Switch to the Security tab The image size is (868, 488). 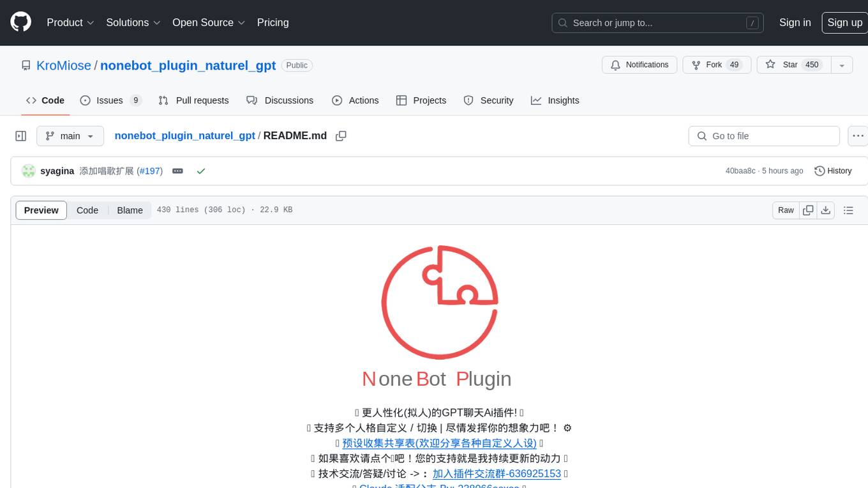pos(488,100)
